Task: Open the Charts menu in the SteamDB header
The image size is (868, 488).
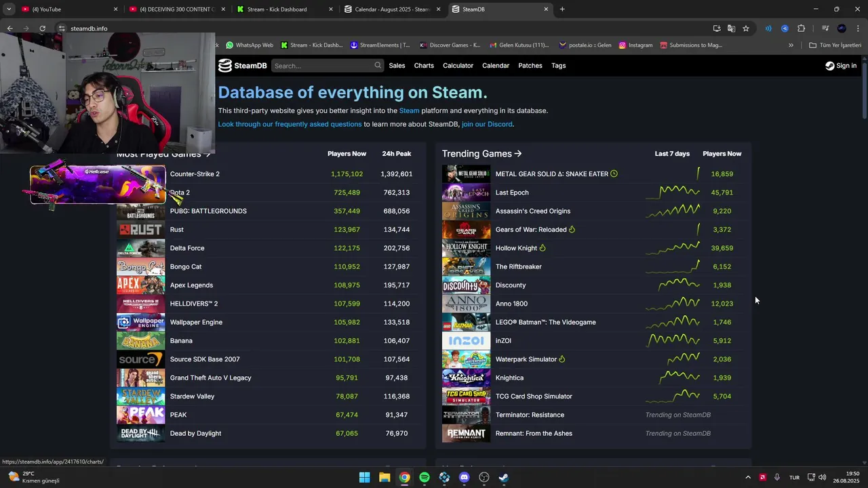Action: 424,66
